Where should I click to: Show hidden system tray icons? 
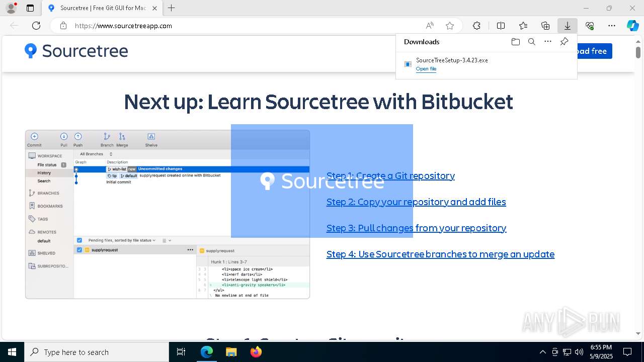(542, 352)
